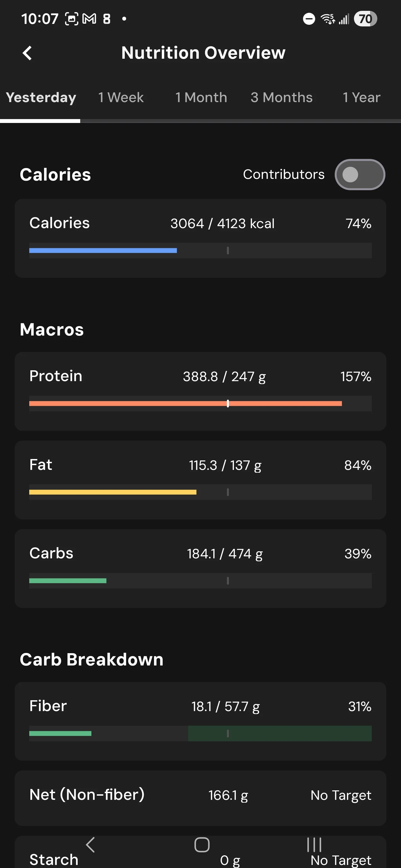This screenshot has height=868, width=401.
Task: Tap the do-not-disturb icon in status bar
Action: click(x=309, y=19)
